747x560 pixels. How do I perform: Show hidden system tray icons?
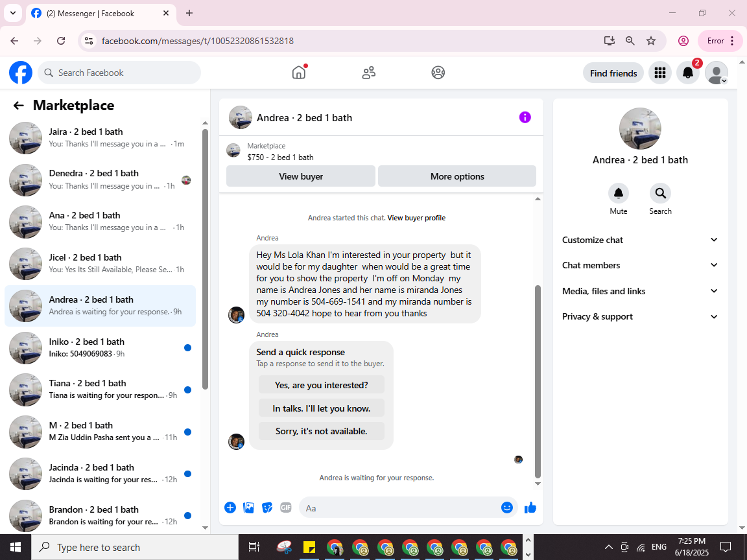pyautogui.click(x=608, y=547)
